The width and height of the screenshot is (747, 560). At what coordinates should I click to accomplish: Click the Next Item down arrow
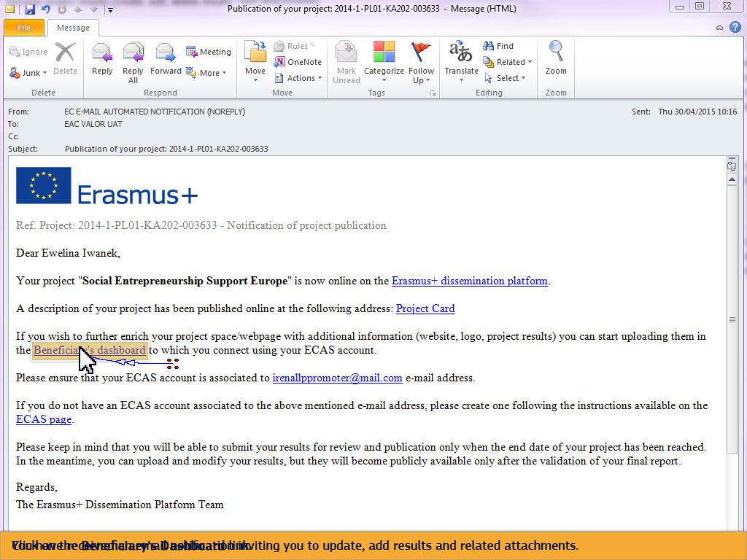pos(94,9)
